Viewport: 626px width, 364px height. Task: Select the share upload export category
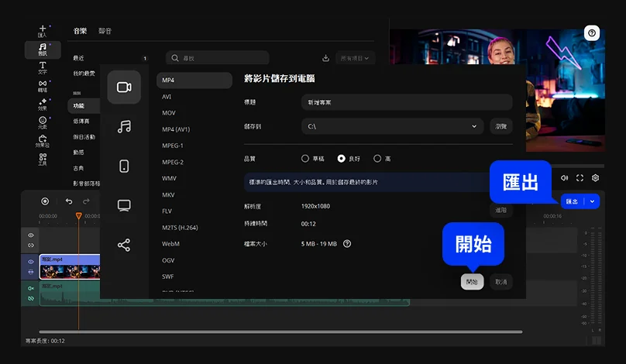[124, 245]
